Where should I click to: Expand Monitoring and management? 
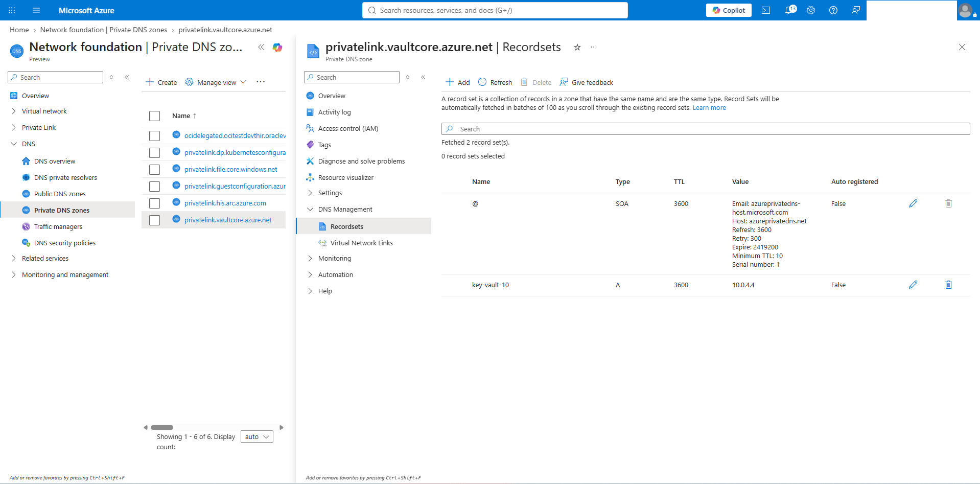pos(14,274)
